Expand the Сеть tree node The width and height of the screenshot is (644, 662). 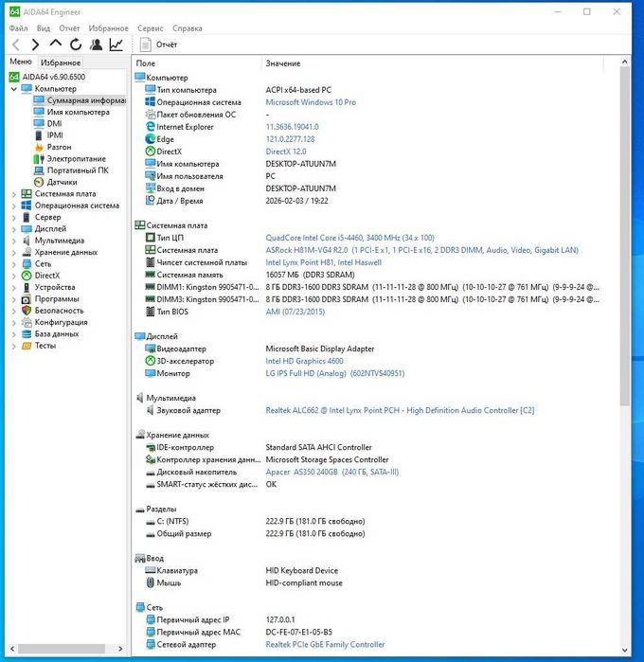(x=14, y=264)
